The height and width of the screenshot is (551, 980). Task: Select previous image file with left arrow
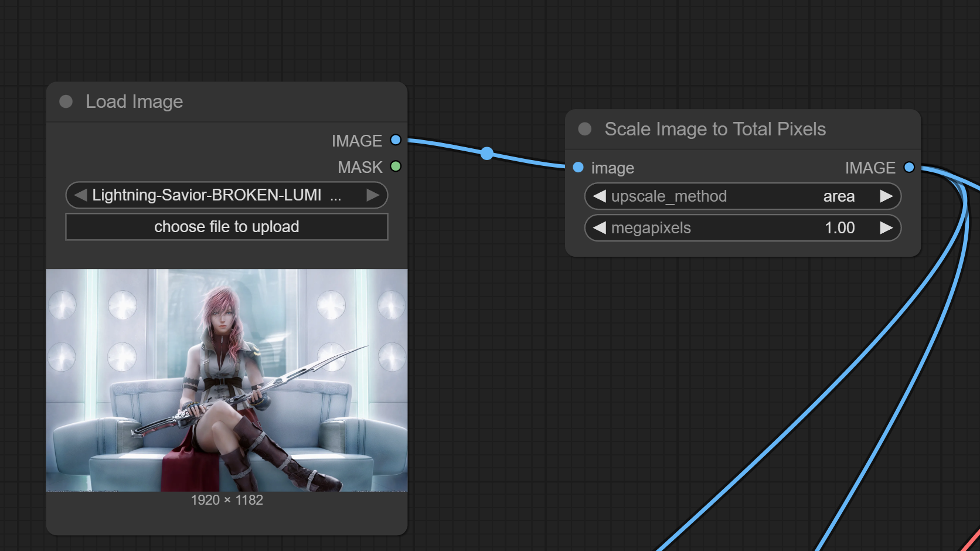click(80, 195)
